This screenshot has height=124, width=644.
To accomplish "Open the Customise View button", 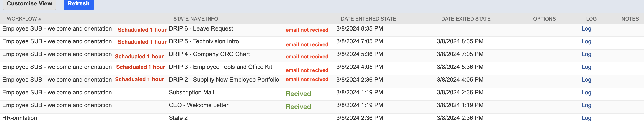I will [x=29, y=4].
